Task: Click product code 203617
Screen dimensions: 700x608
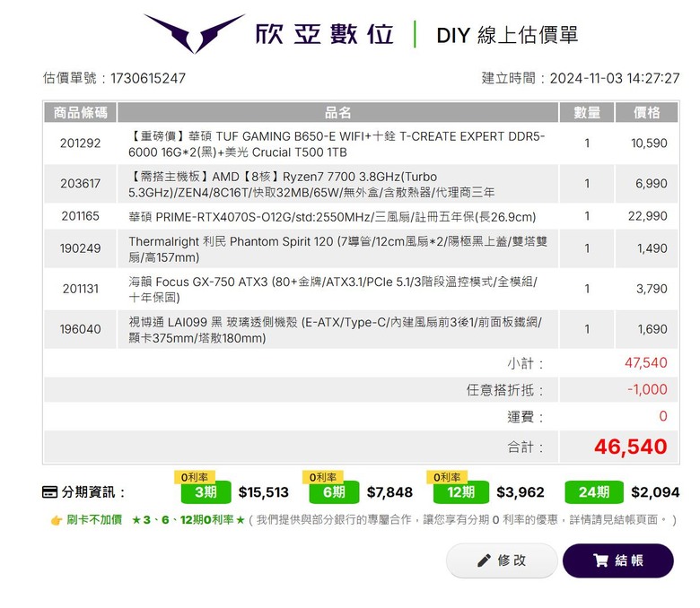Action: (81, 183)
